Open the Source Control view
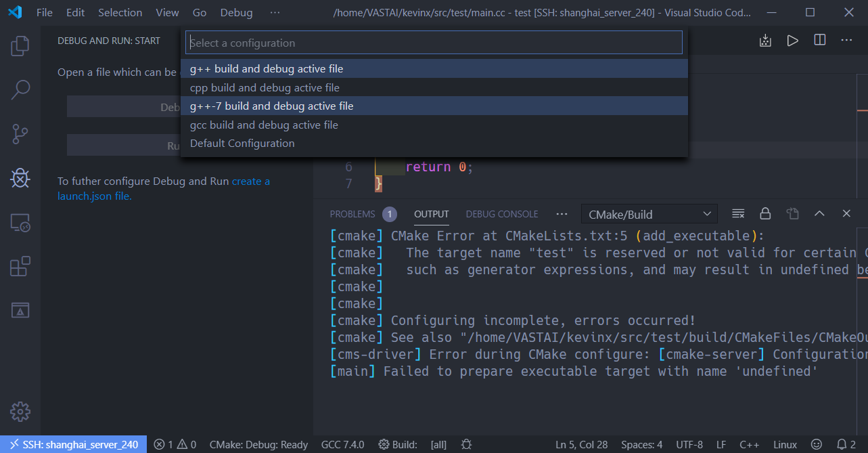Viewport: 868px width, 453px height. pos(20,134)
